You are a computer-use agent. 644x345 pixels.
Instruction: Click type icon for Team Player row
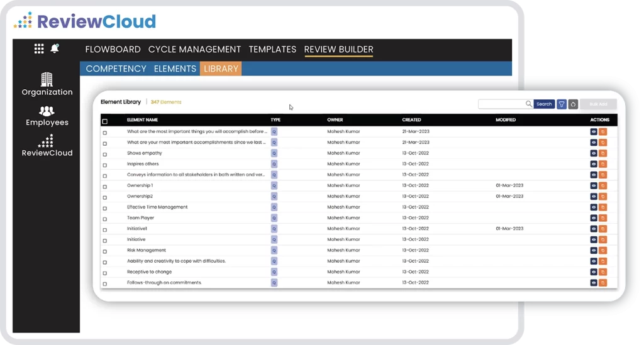point(274,218)
